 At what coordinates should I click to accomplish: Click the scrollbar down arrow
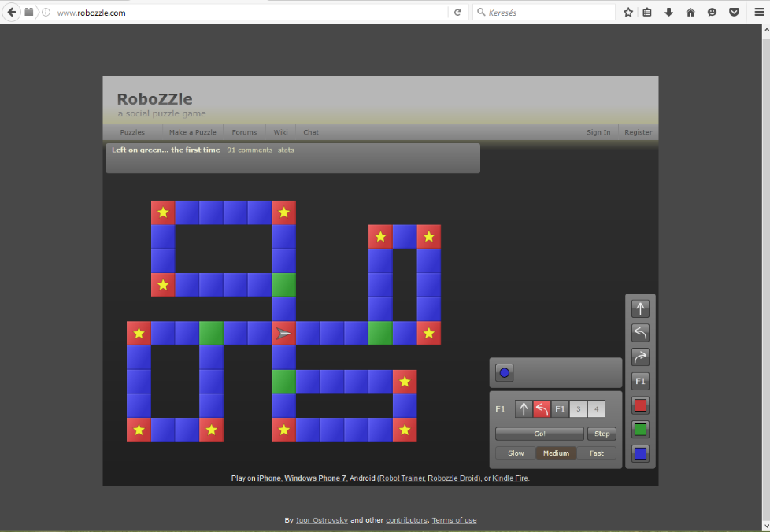coord(765,526)
